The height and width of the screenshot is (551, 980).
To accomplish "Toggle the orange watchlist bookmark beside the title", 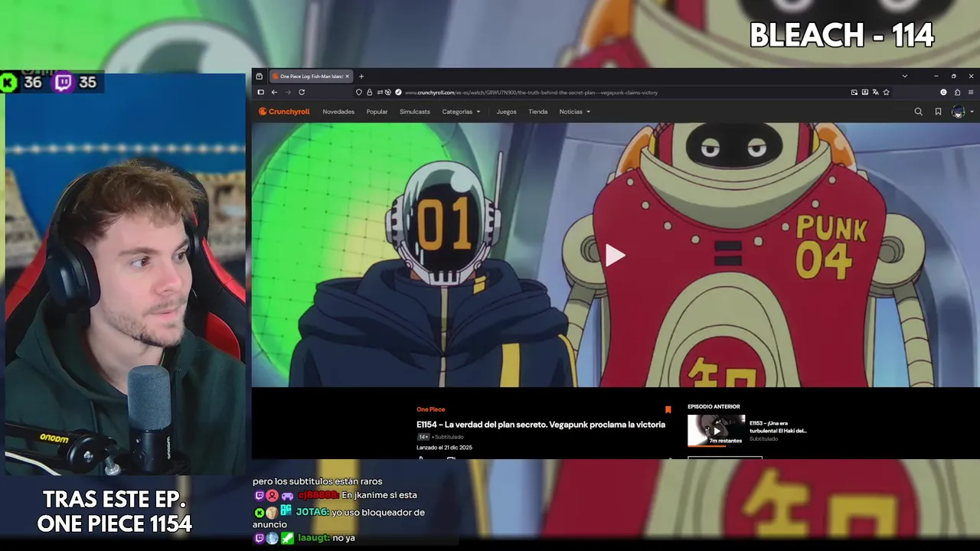I will point(668,409).
